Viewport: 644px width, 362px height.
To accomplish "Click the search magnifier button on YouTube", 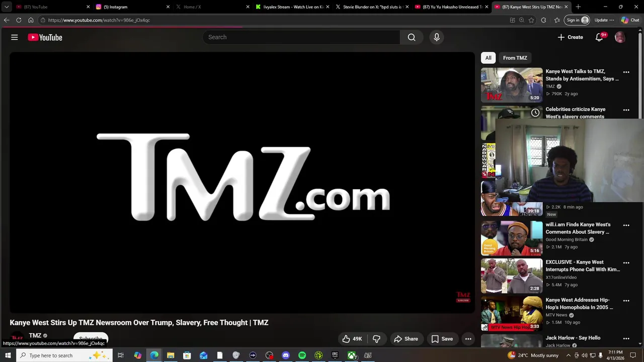I will click(x=412, y=37).
